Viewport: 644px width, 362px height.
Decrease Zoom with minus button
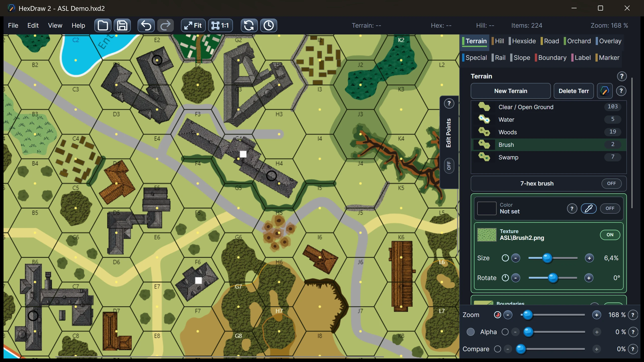click(508, 315)
